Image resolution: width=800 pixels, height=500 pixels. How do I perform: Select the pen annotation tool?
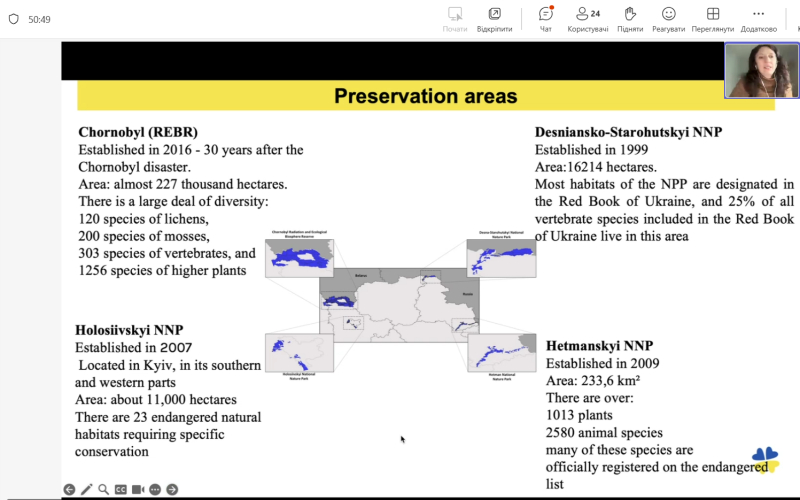[x=86, y=489]
